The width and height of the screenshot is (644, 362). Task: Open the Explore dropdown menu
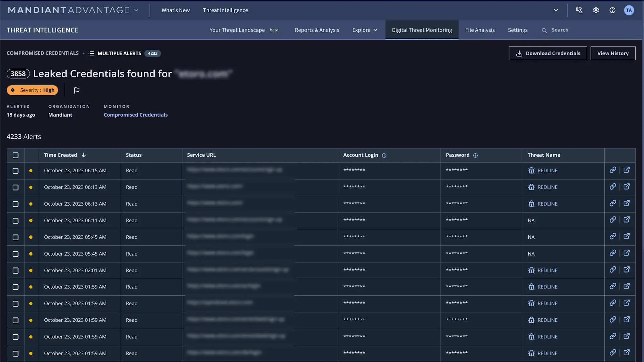click(365, 30)
